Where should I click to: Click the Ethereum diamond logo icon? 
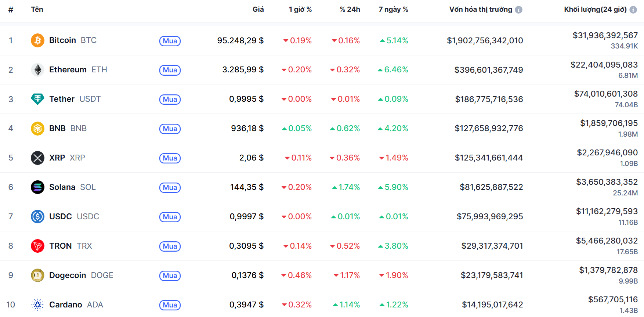click(37, 70)
